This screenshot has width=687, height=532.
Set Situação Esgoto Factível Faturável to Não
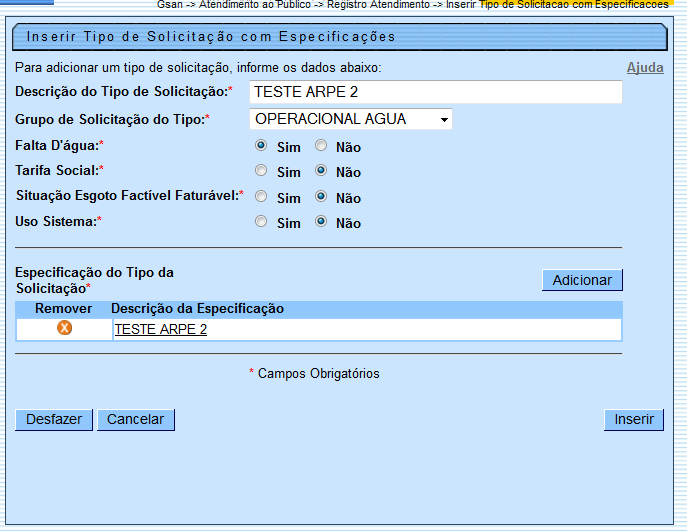(x=321, y=197)
